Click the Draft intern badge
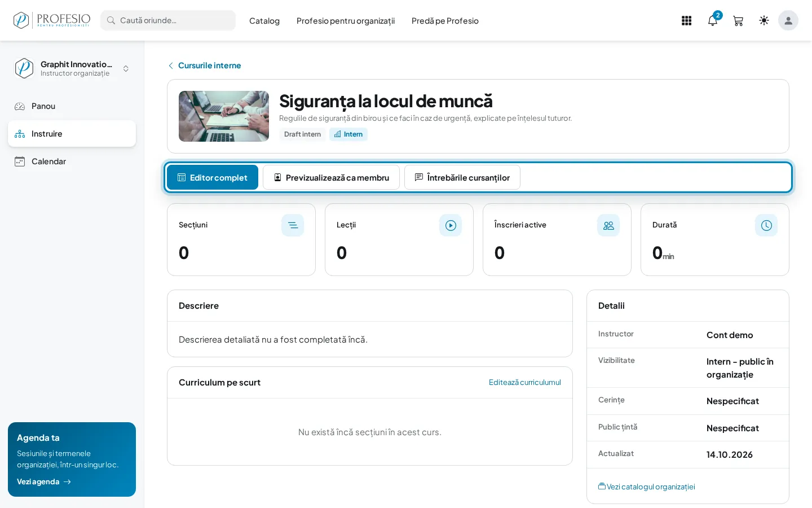This screenshot has width=812, height=508. [x=302, y=134]
